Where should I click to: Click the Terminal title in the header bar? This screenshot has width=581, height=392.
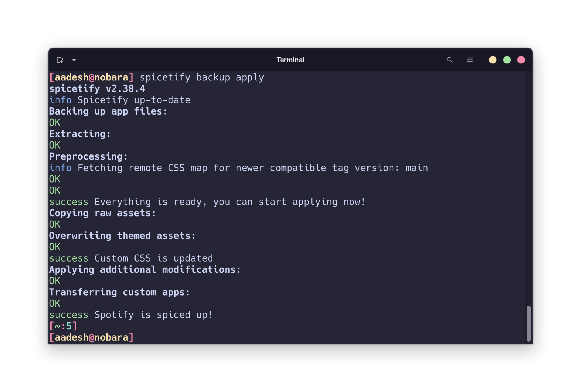pyautogui.click(x=290, y=60)
